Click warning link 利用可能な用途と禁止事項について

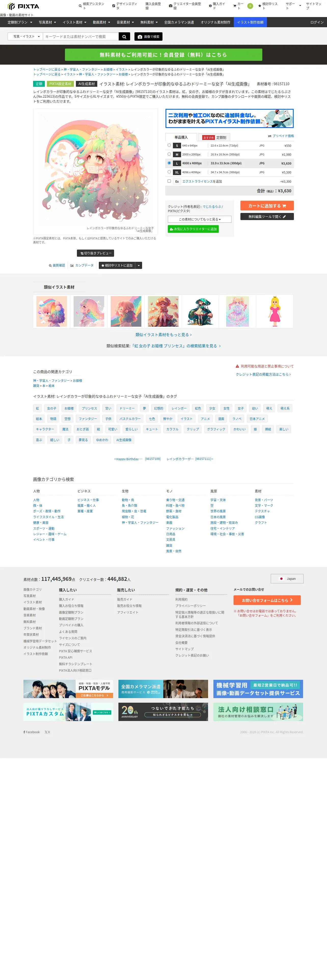(265, 366)
